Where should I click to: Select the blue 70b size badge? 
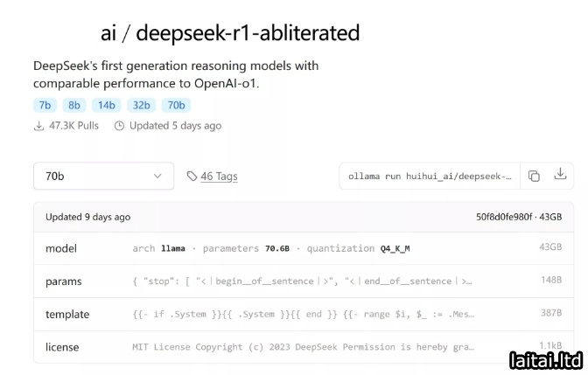click(176, 105)
